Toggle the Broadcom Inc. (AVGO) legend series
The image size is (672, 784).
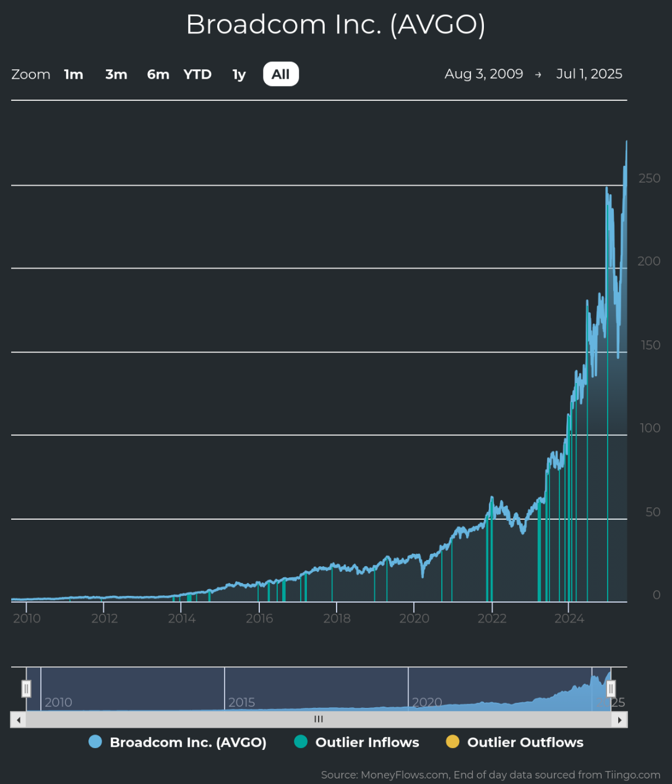coord(178,742)
